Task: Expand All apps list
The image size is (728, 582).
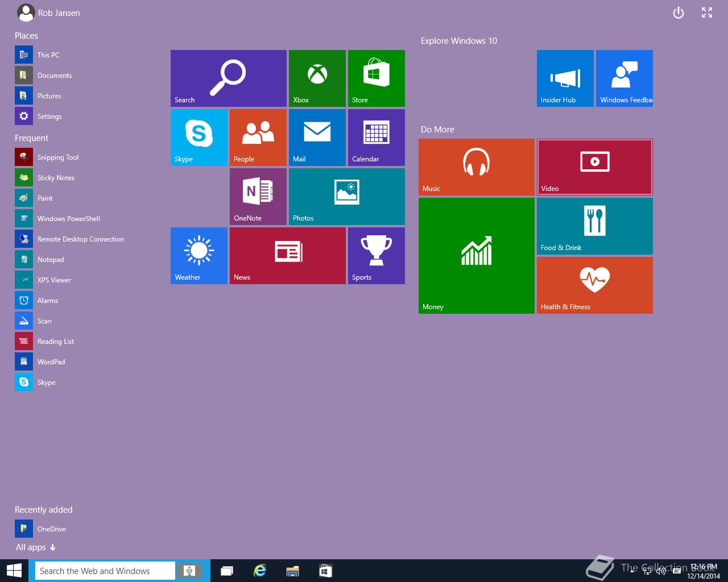Action: point(36,547)
